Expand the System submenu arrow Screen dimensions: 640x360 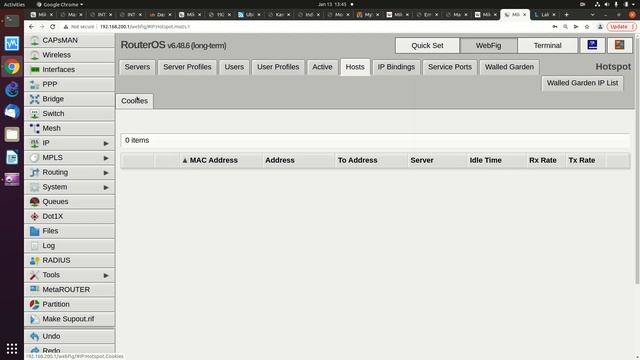click(106, 187)
